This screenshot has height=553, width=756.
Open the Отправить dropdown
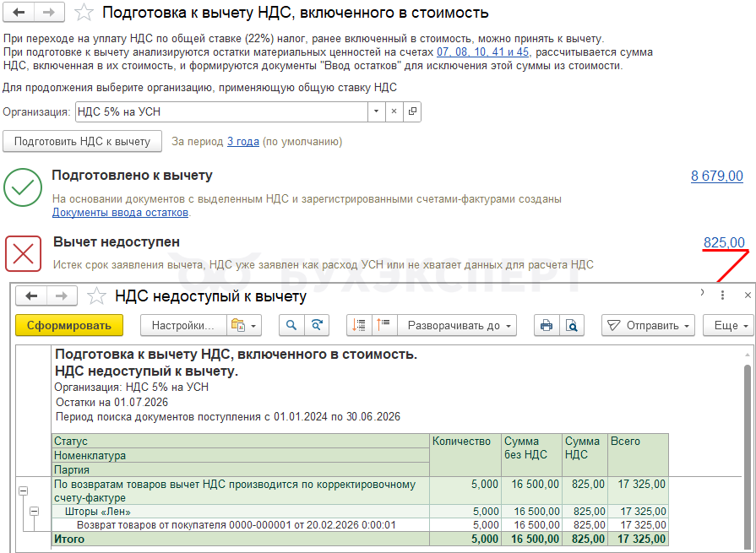coord(648,326)
